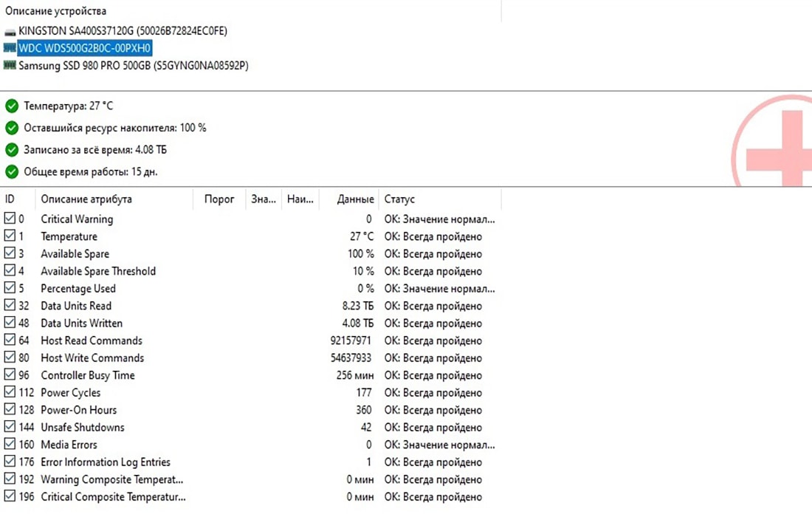Image resolution: width=812 pixels, height=517 pixels.
Task: Click the WDC WDS500G2B0C drive icon
Action: (x=10, y=48)
